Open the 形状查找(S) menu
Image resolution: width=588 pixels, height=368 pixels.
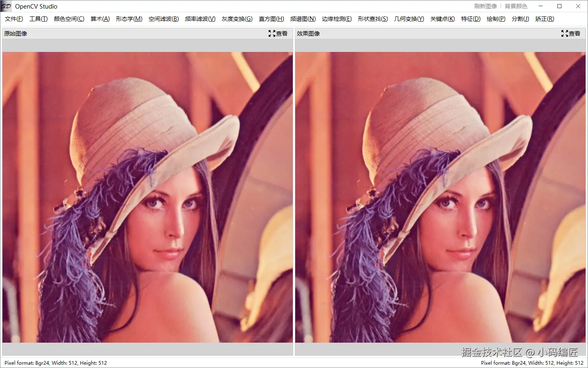click(x=373, y=19)
